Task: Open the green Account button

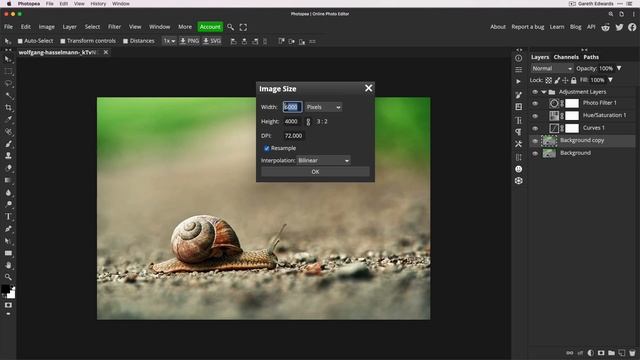Action: 210,27
